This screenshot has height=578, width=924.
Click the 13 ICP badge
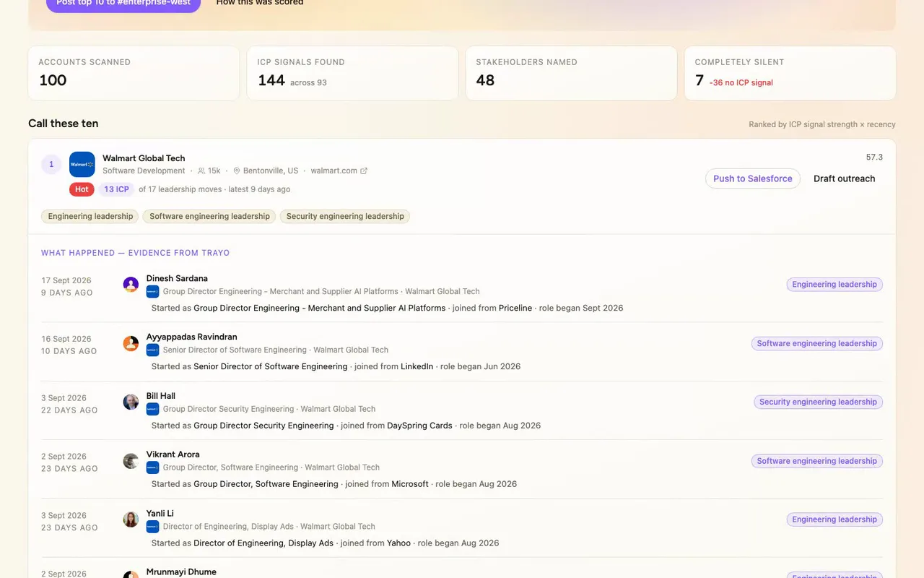click(116, 189)
